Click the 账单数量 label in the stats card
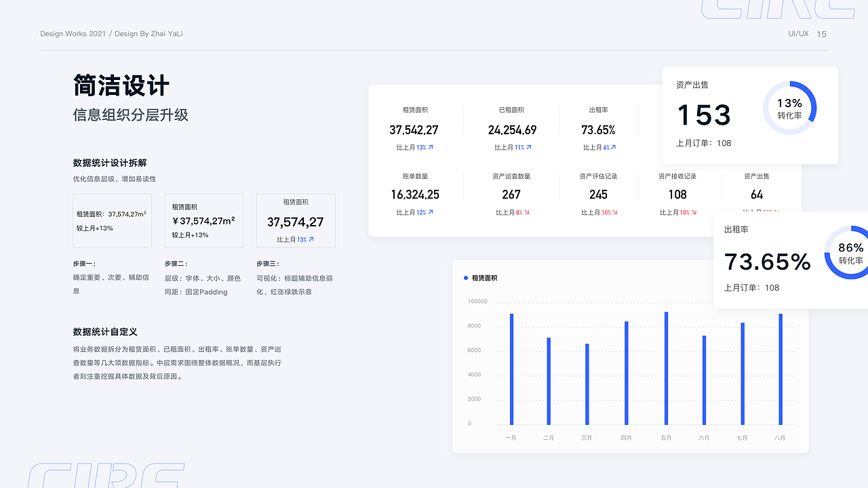868x488 pixels. (415, 176)
